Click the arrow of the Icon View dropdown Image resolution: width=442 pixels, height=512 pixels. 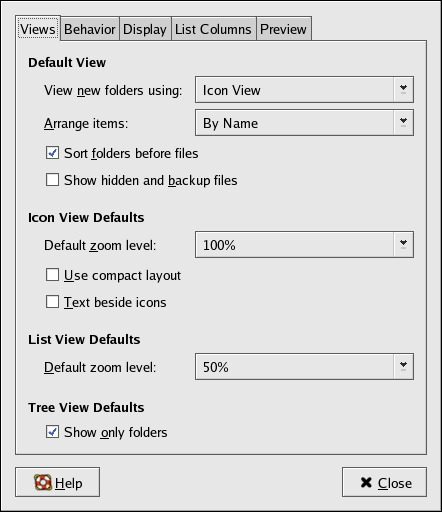click(x=403, y=89)
